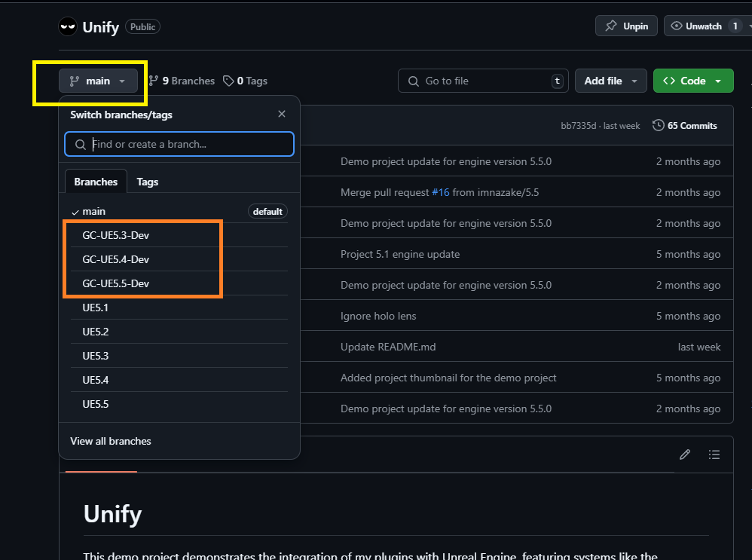Screen dimensions: 752x560
Task: Focus the Find or create a branch field
Action: (x=179, y=144)
